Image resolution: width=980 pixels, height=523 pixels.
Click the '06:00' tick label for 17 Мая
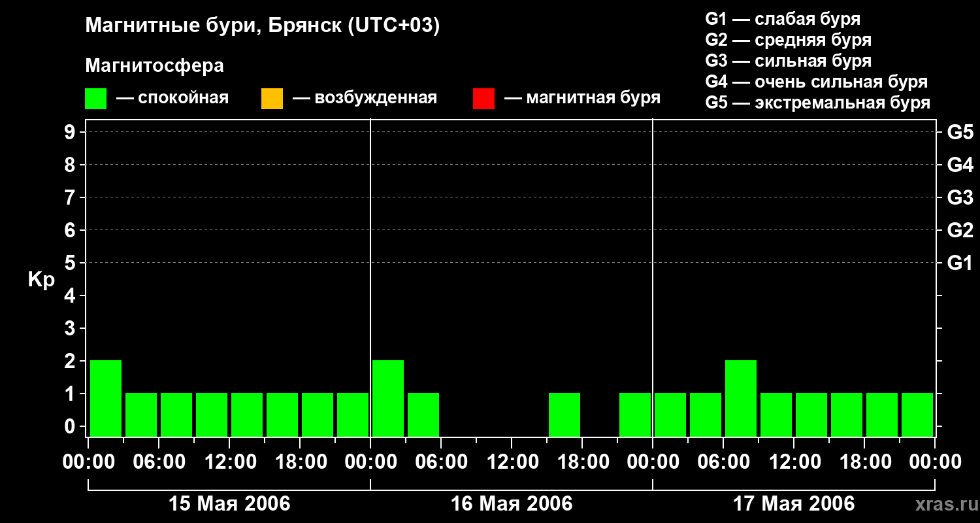pos(723,462)
